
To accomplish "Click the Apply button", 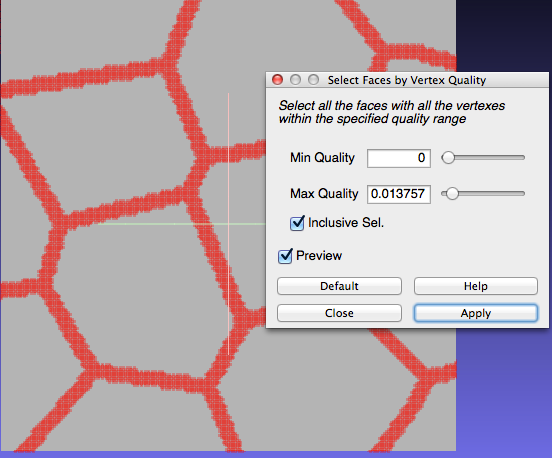I will click(x=476, y=313).
